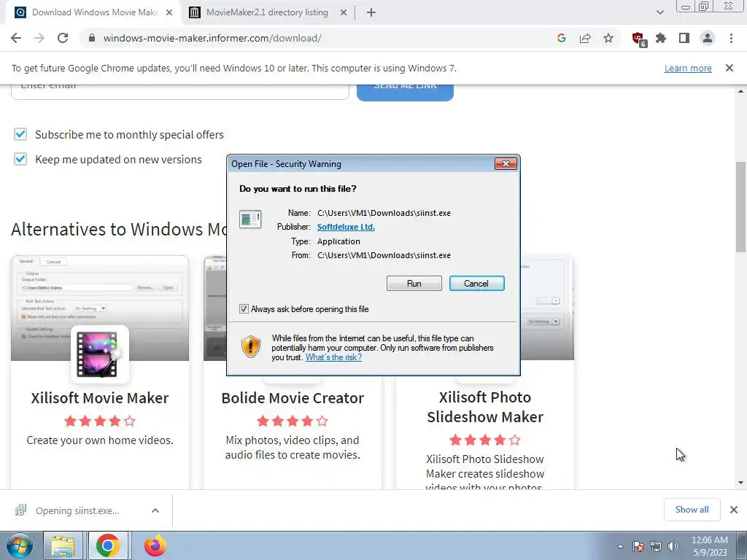The height and width of the screenshot is (560, 747).
Task: Open the Xilisoft Movie Maker screenshot thumbnail
Action: 100,308
